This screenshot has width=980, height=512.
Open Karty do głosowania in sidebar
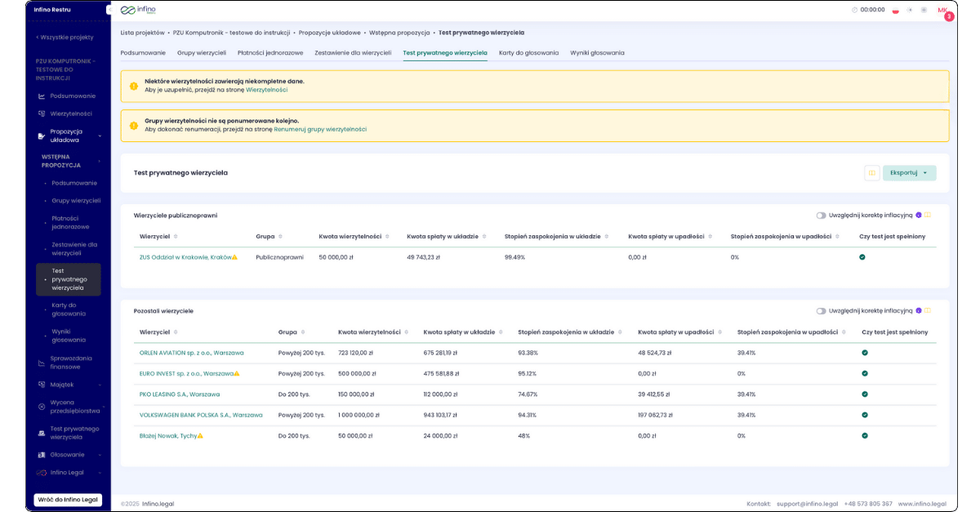[69, 309]
